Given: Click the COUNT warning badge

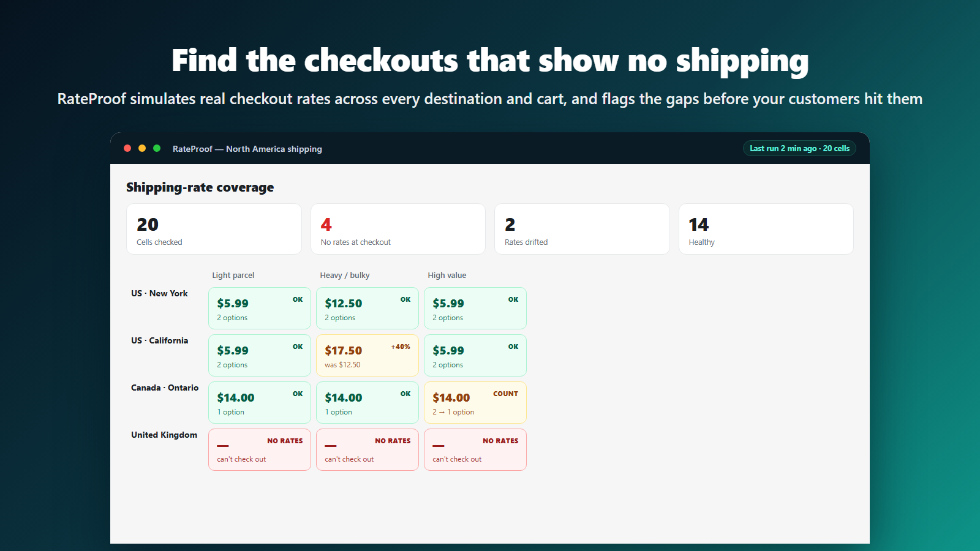Looking at the screenshot, I should pyautogui.click(x=505, y=394).
